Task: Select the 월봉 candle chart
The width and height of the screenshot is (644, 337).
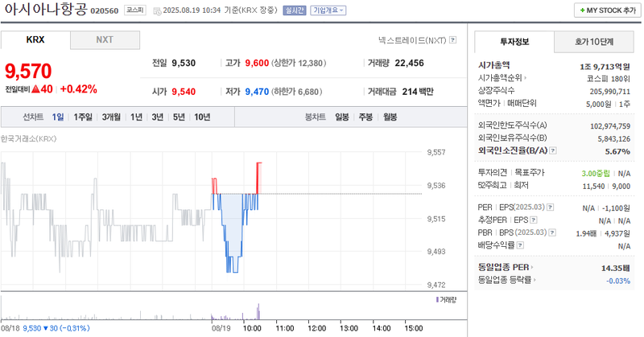Action: [x=390, y=117]
